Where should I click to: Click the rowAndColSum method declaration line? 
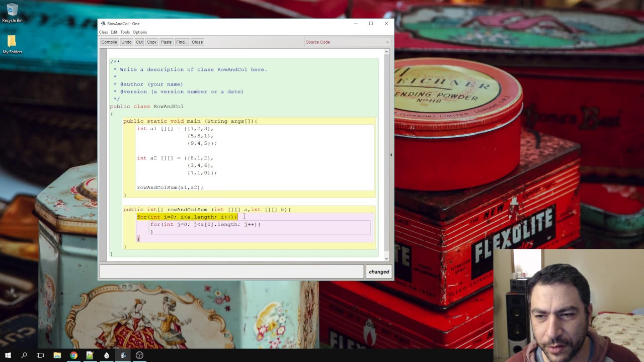pos(207,210)
